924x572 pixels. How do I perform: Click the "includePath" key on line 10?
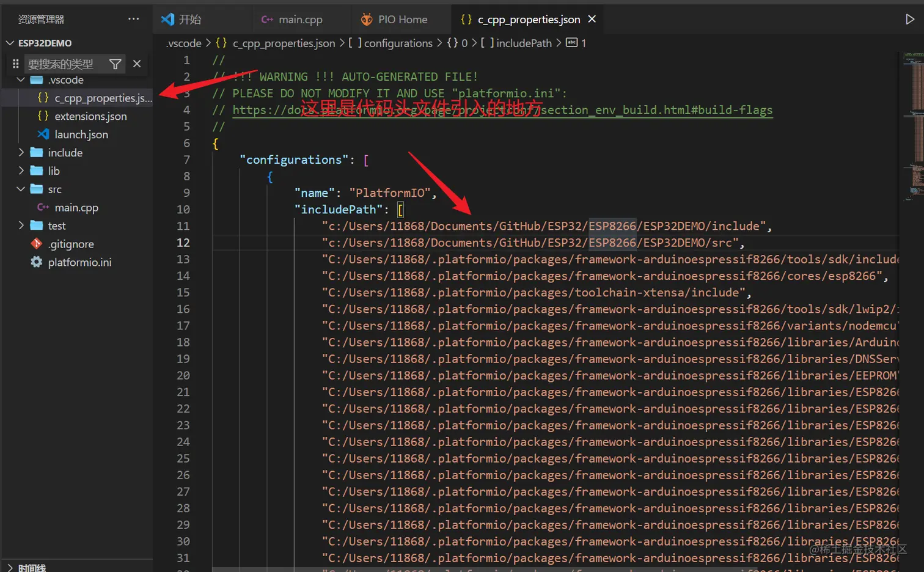(x=339, y=210)
